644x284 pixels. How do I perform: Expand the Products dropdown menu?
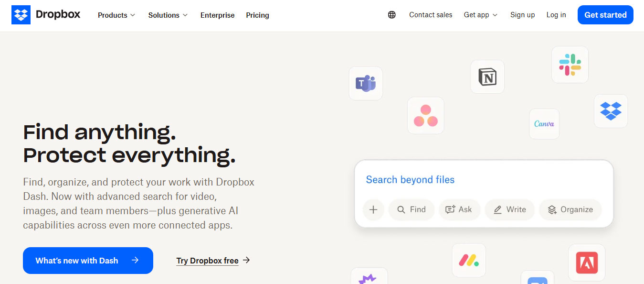click(x=116, y=15)
